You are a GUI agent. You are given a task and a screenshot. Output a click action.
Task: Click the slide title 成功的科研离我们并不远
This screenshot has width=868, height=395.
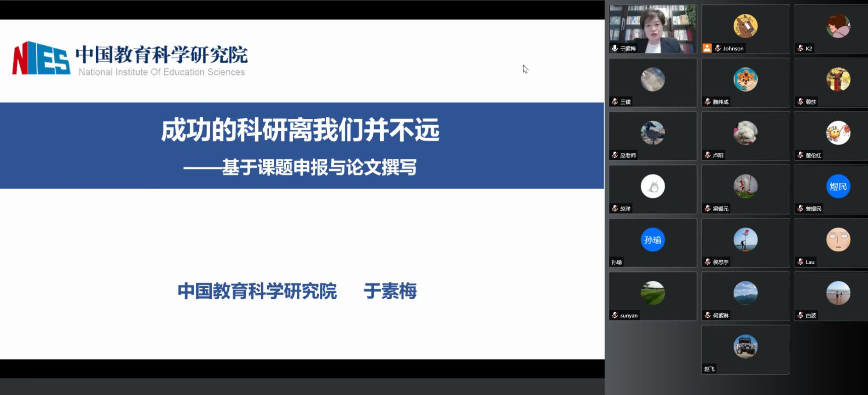301,130
